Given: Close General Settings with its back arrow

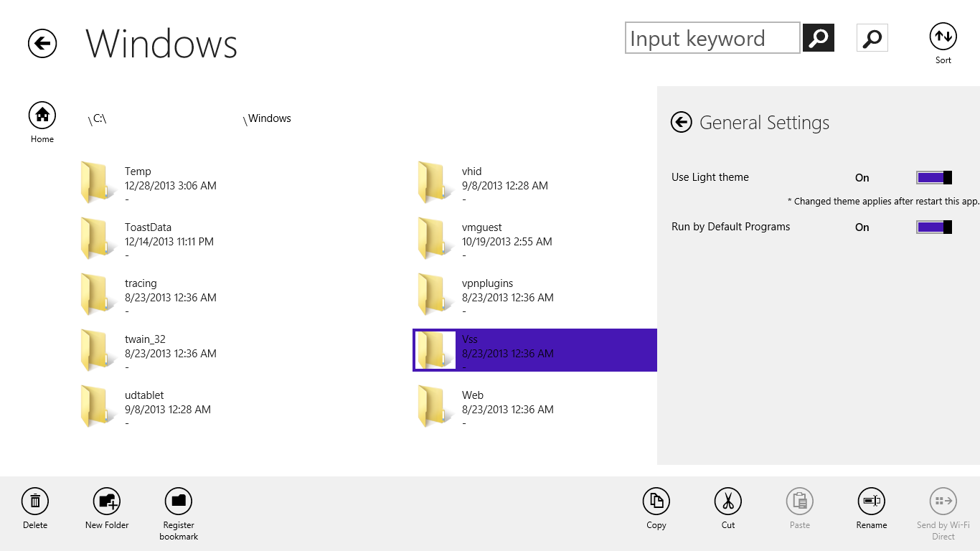Looking at the screenshot, I should click(681, 123).
